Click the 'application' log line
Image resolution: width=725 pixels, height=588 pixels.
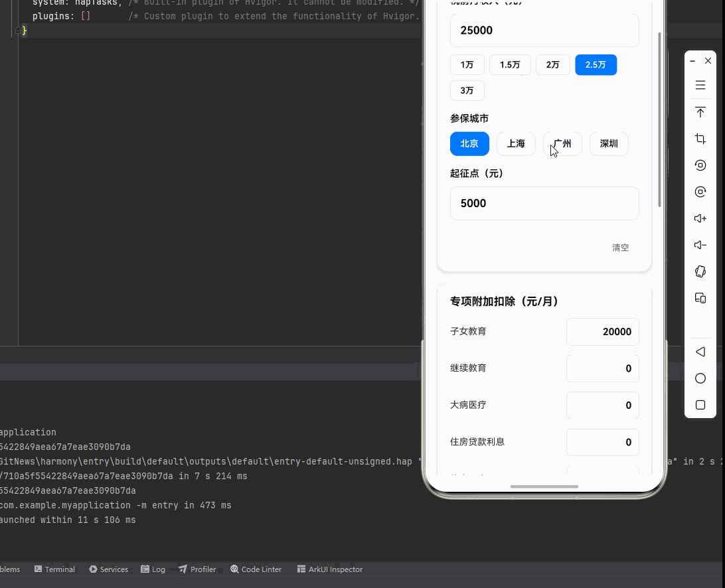point(28,432)
